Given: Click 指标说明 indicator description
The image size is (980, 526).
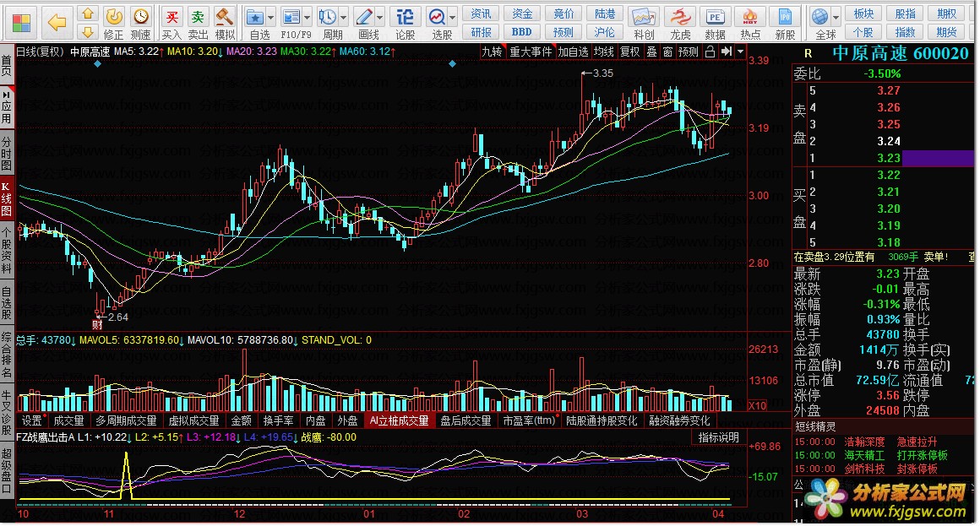Looking at the screenshot, I should pyautogui.click(x=719, y=437).
